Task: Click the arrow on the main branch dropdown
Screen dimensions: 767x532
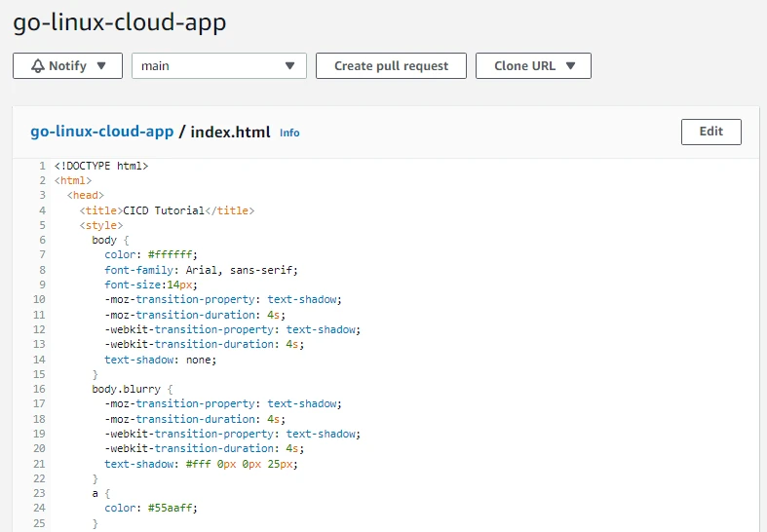Action: click(x=289, y=66)
